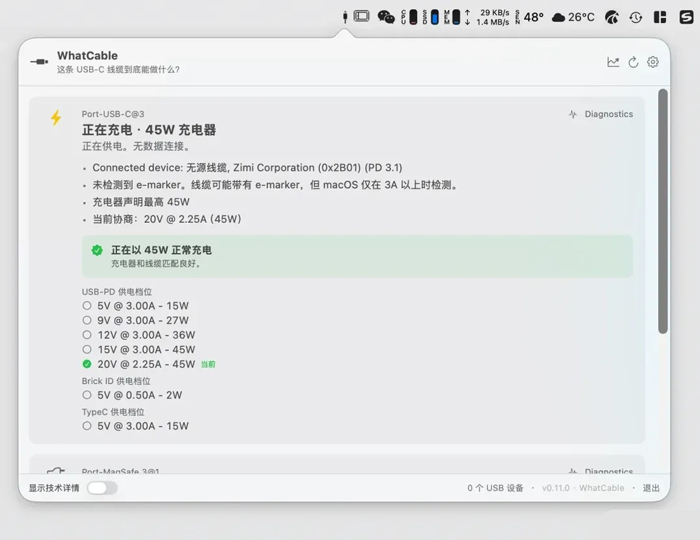The height and width of the screenshot is (540, 700).
Task: Click the MEM usage meter in menu bar
Action: click(452, 17)
